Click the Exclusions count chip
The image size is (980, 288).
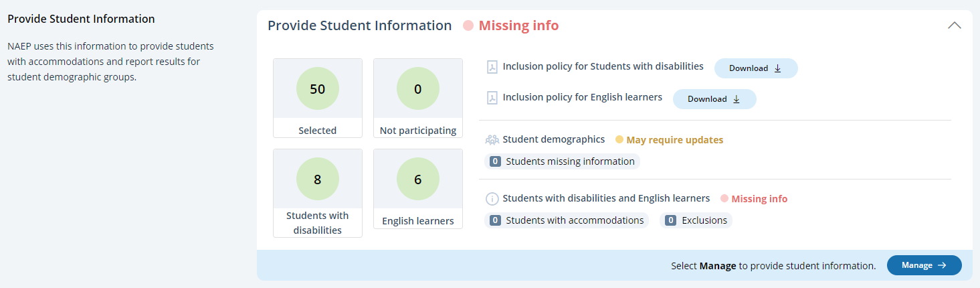[x=696, y=220]
